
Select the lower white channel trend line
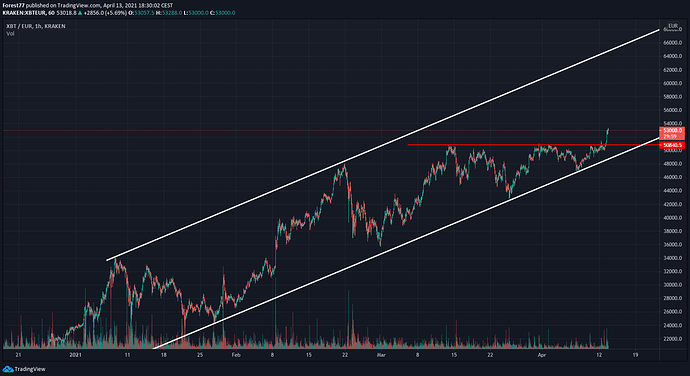[406, 243]
